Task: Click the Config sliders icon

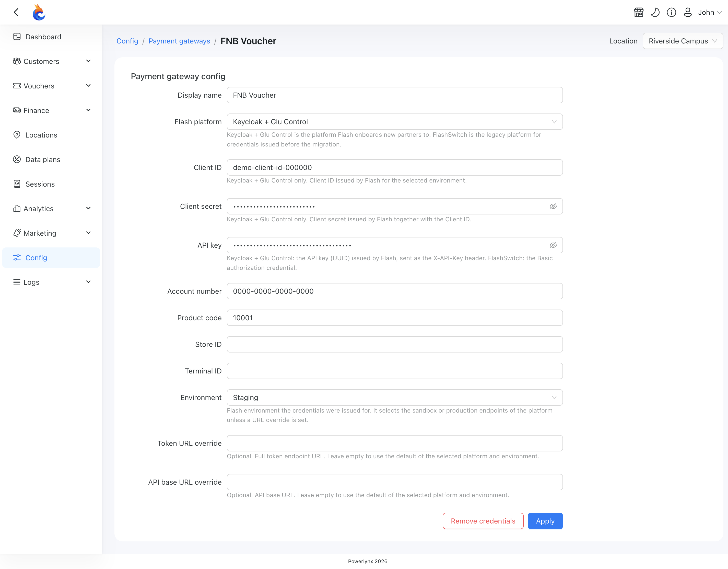Action: [17, 257]
